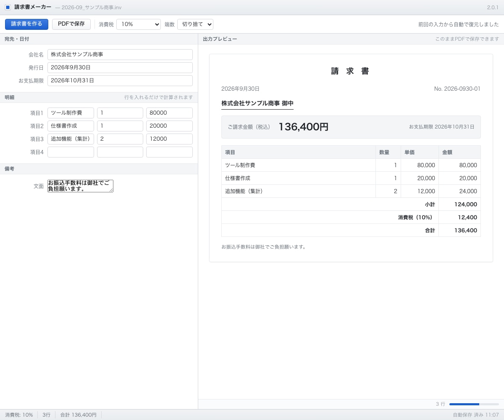The width and height of the screenshot is (504, 420).
Task: Click the 請求書を作る button
Action: [26, 24]
